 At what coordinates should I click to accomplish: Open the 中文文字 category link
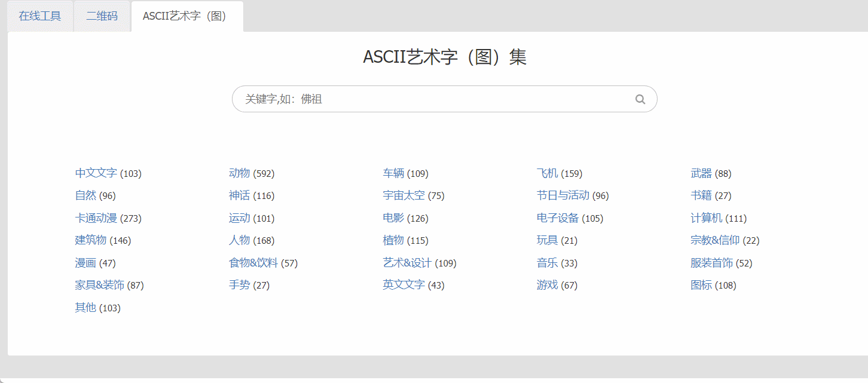point(96,173)
